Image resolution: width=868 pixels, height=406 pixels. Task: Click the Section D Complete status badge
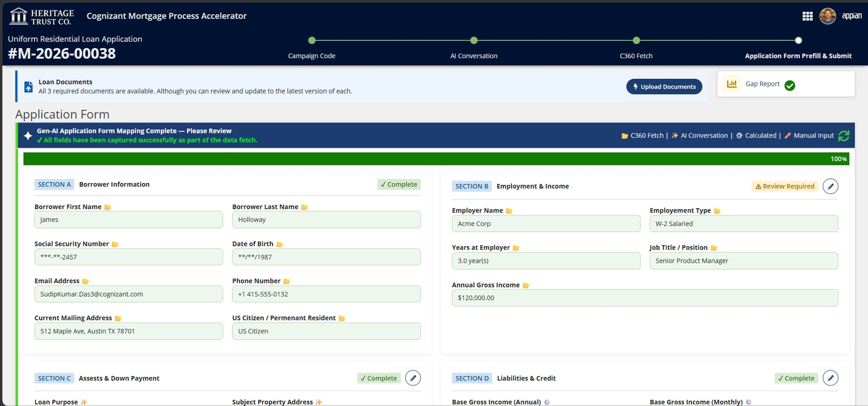(x=796, y=378)
